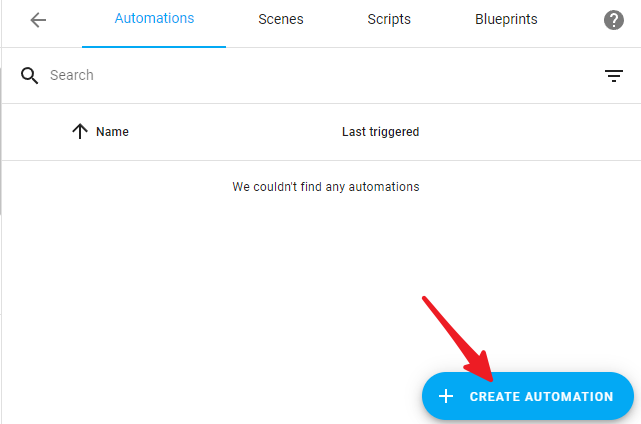Click the blue underline beneath Automations tab
Image resolution: width=641 pixels, height=424 pixels.
(x=154, y=47)
